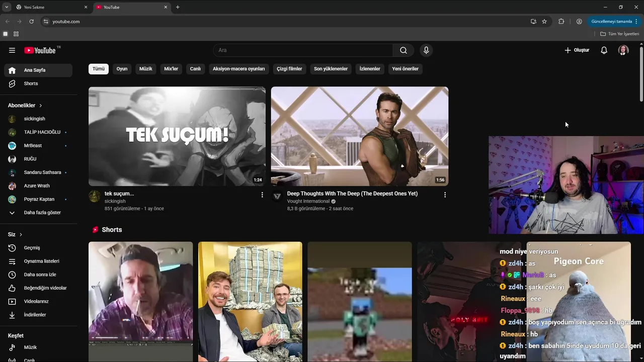Open more options for Deep Thoughts video
Screen dimensions: 644x362
(x=445, y=195)
